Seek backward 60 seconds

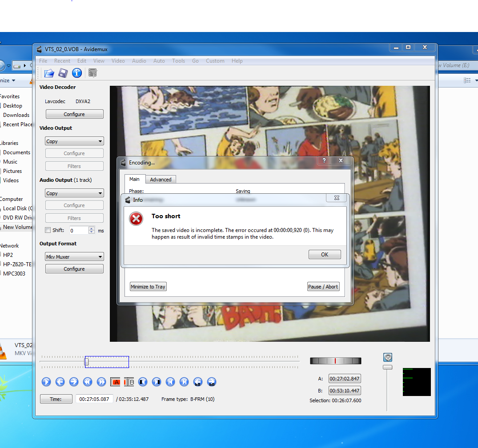click(198, 382)
